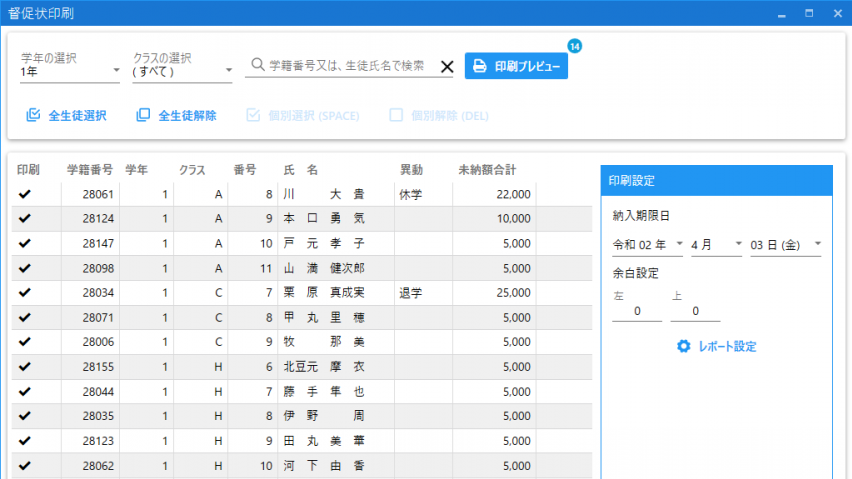The image size is (852, 479).
Task: Click the 全生徒解除 squares icon
Action: pyautogui.click(x=143, y=115)
